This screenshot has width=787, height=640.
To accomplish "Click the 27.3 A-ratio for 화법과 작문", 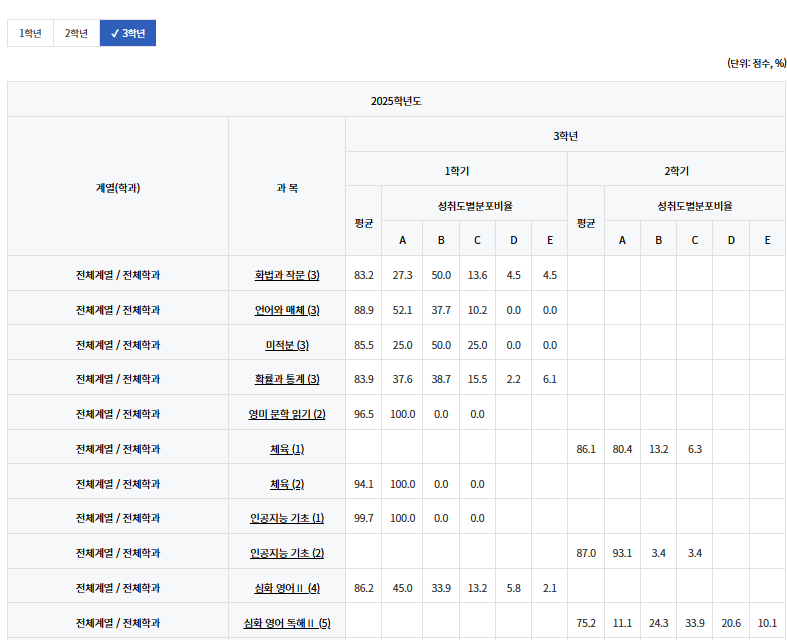I will tap(402, 276).
